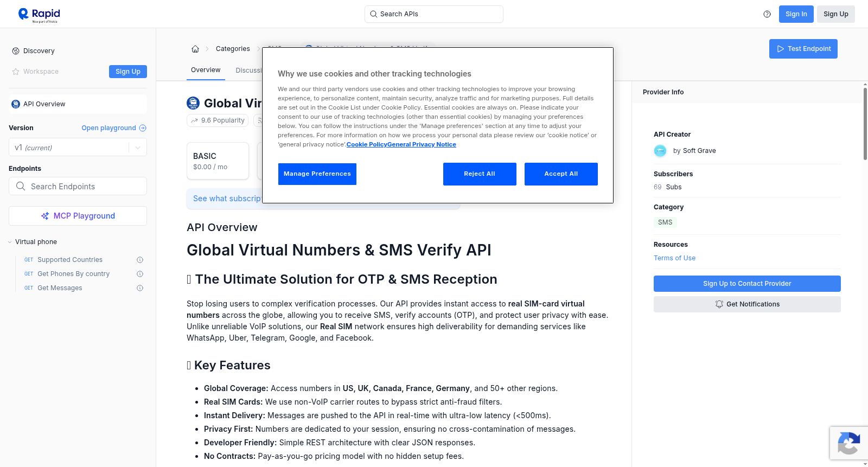
Task: Click the SMS category tag
Action: [665, 222]
